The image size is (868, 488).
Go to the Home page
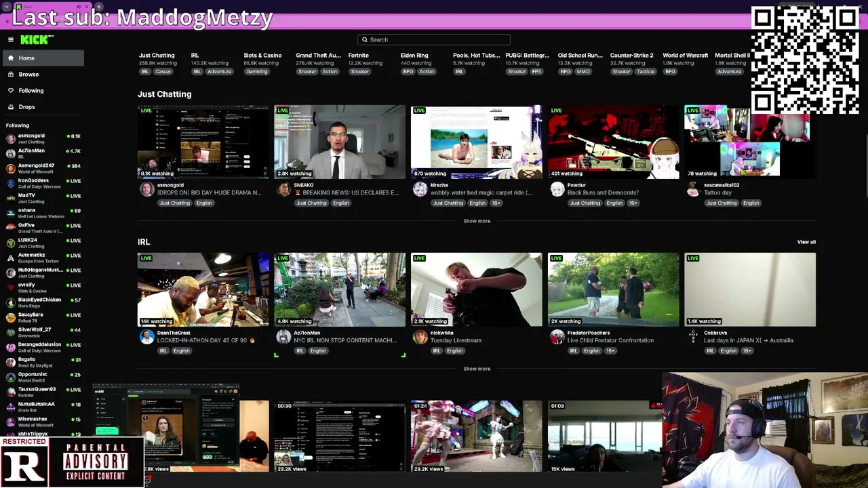click(x=42, y=58)
